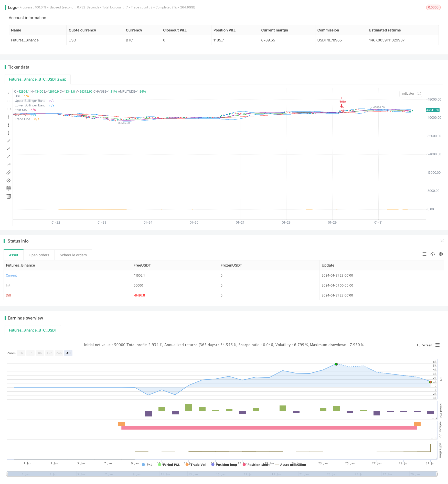Open the earnings chart hamburger menu
The width and height of the screenshot is (448, 484).
coord(438,345)
